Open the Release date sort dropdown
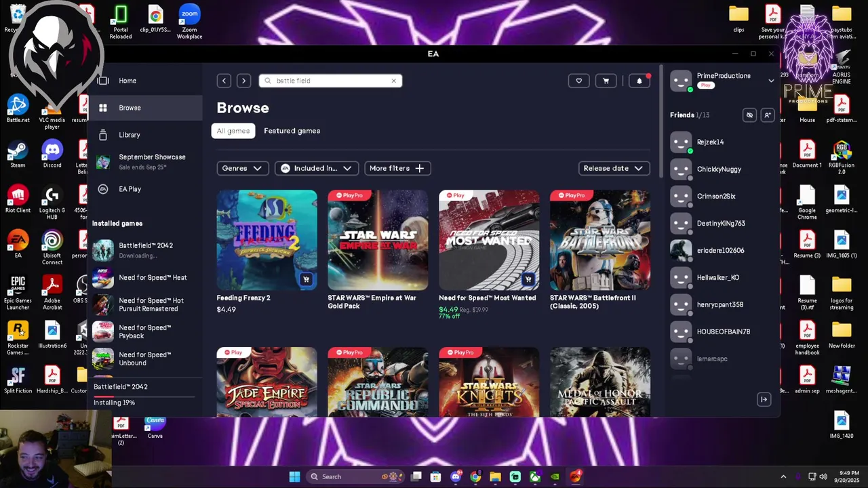868x488 pixels. point(614,168)
